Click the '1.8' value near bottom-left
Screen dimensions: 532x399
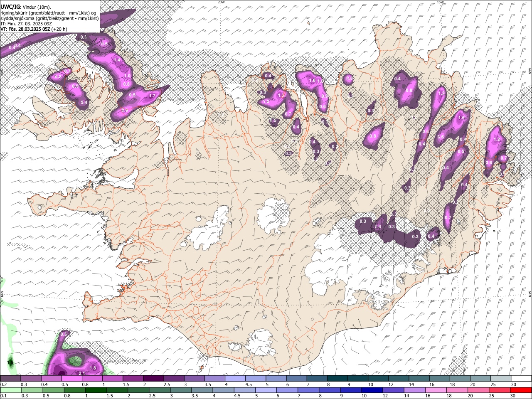(93, 368)
